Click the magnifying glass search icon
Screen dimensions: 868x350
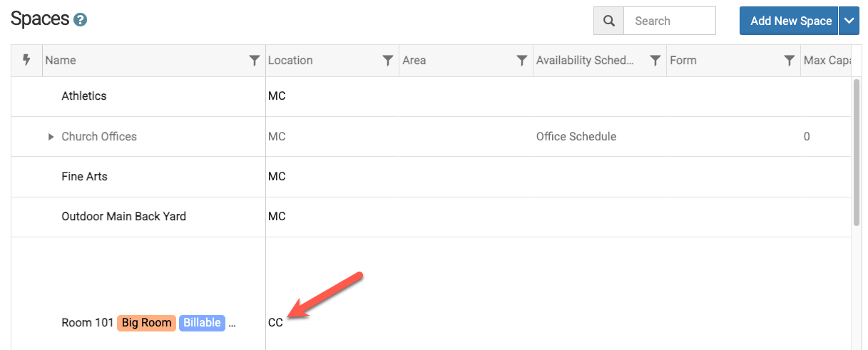(609, 21)
